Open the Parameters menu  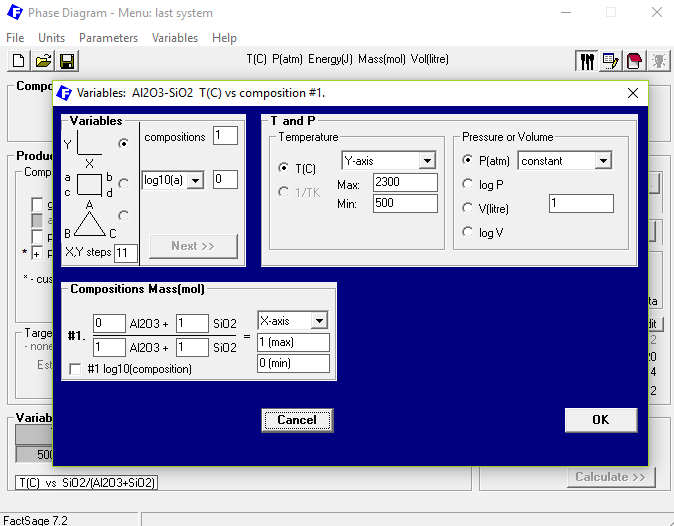point(108,38)
